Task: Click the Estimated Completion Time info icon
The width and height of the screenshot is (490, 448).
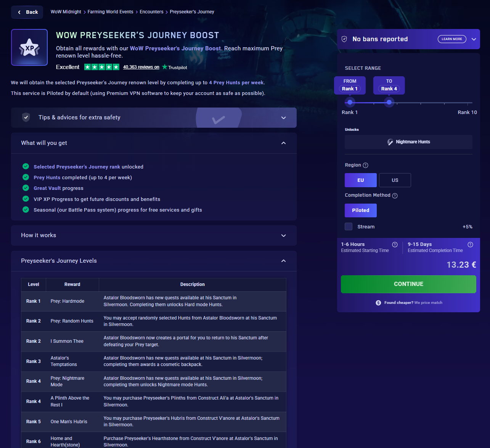Action: coord(470,244)
